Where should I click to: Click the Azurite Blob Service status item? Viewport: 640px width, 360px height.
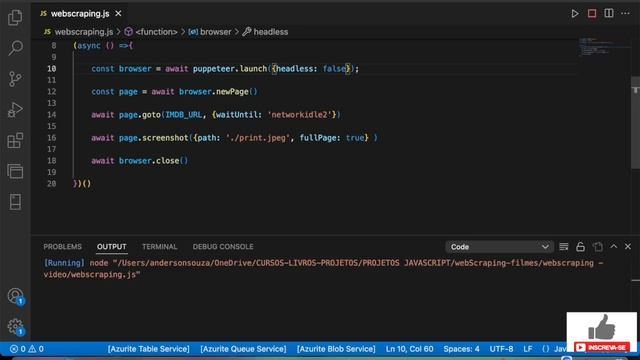pyautogui.click(x=336, y=349)
